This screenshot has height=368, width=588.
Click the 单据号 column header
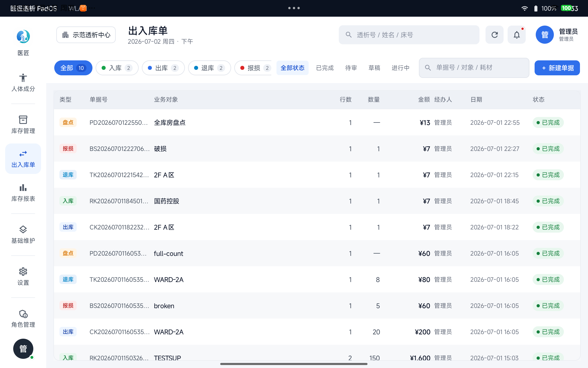coord(98,99)
